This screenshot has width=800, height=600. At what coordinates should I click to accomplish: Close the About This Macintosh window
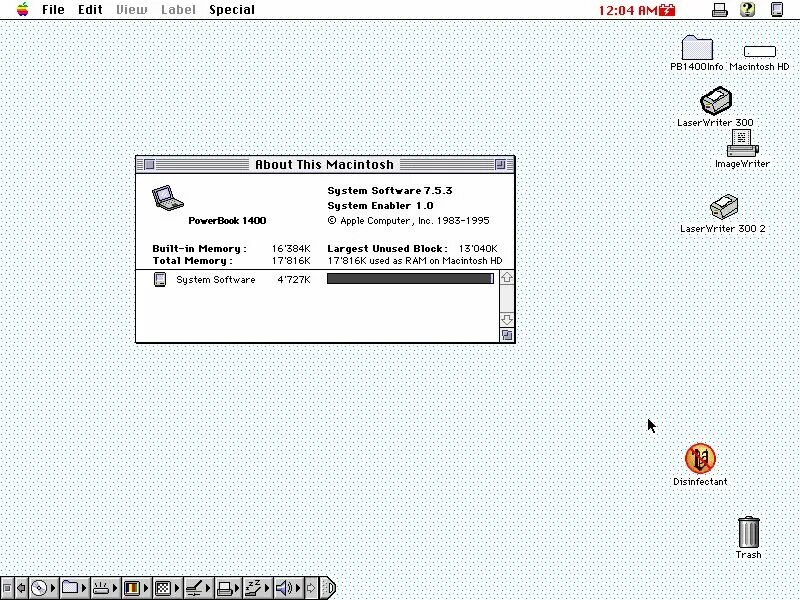(x=149, y=164)
